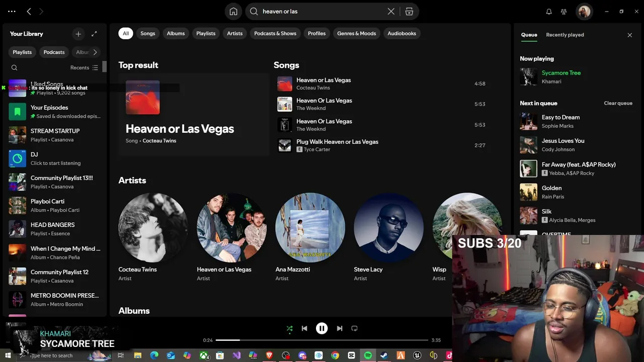Pause the current song
This screenshot has width=644, height=362.
(321, 328)
